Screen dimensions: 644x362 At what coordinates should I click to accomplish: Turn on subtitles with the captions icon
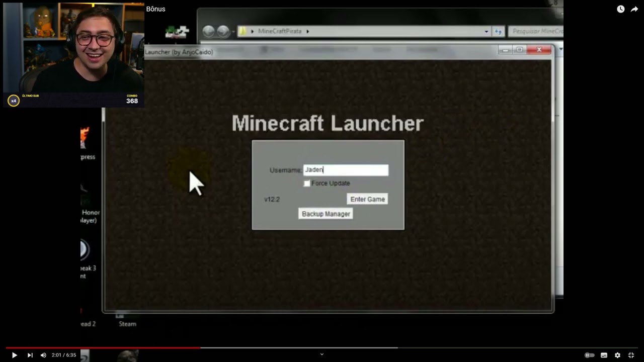click(604, 355)
